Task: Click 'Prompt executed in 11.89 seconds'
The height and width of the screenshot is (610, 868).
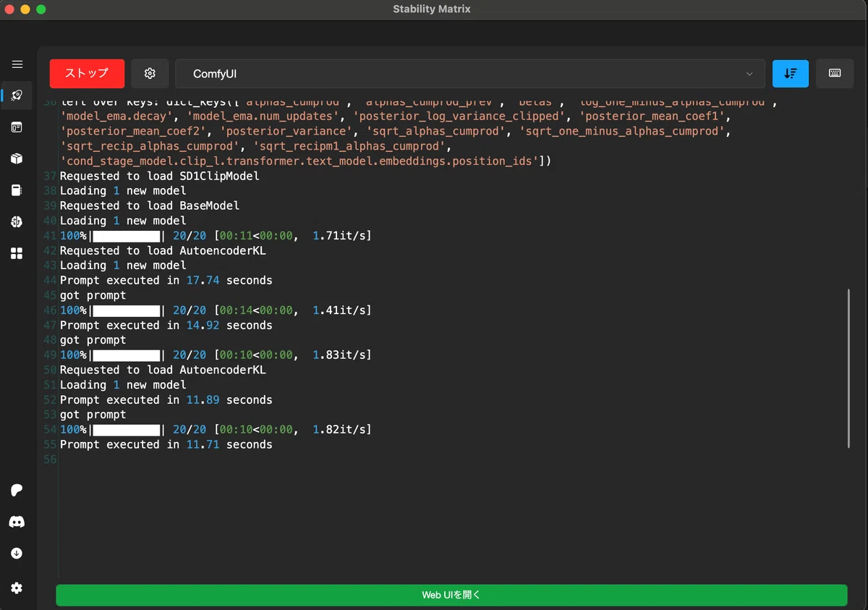Action: click(x=166, y=399)
